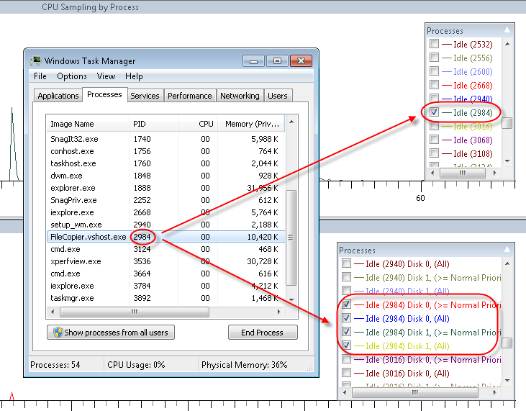Check Idle (3016) Disk 0, (All) checkbox
This screenshot has width=526, height=411.
[x=346, y=373]
